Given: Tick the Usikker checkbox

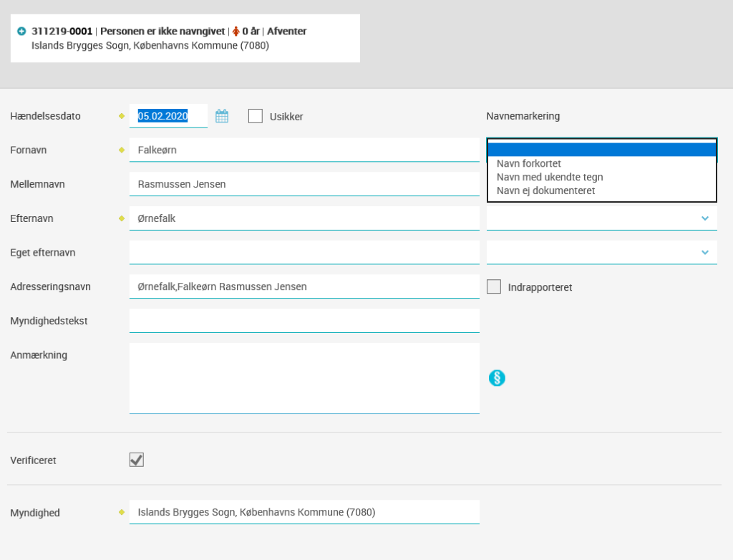Looking at the screenshot, I should click(256, 116).
